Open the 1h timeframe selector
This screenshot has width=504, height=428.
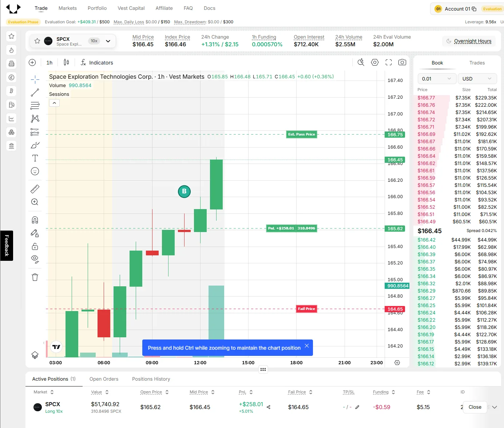[x=49, y=63]
